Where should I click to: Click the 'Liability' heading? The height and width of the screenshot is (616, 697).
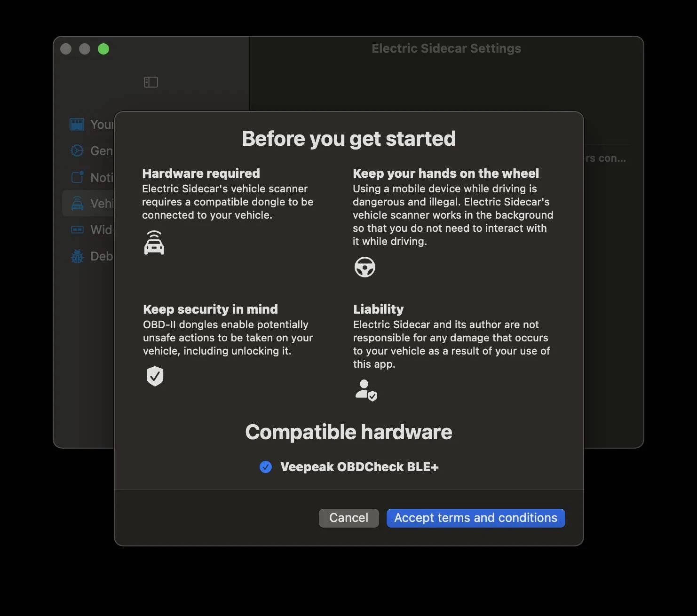coord(378,309)
